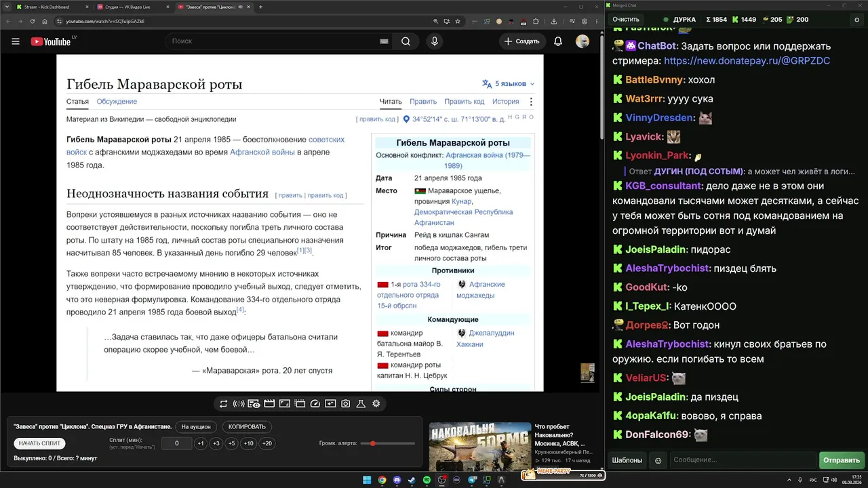
Task: Click the Wikipedia coordinates globe icon
Action: (x=407, y=119)
